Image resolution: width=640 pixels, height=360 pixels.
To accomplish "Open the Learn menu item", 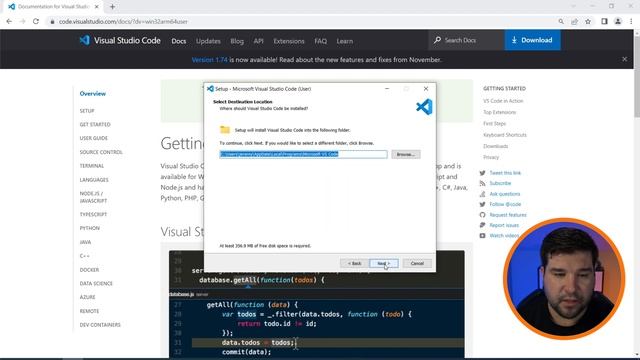I will (344, 41).
